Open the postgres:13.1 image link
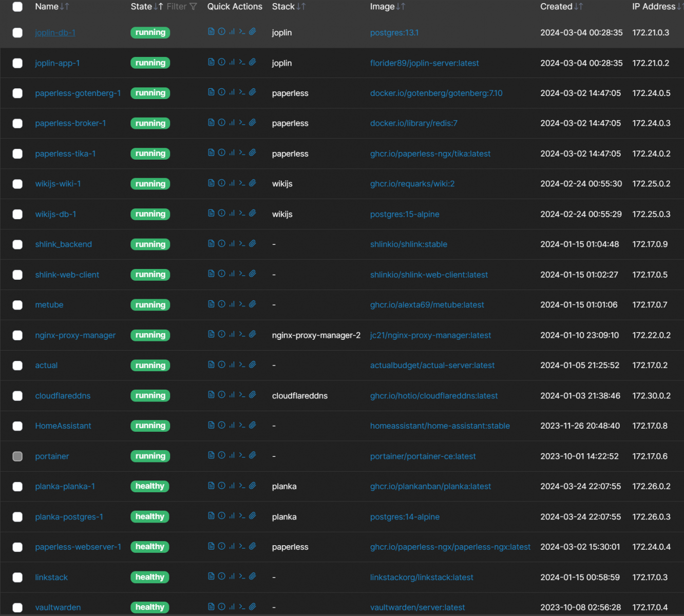 [x=394, y=33]
